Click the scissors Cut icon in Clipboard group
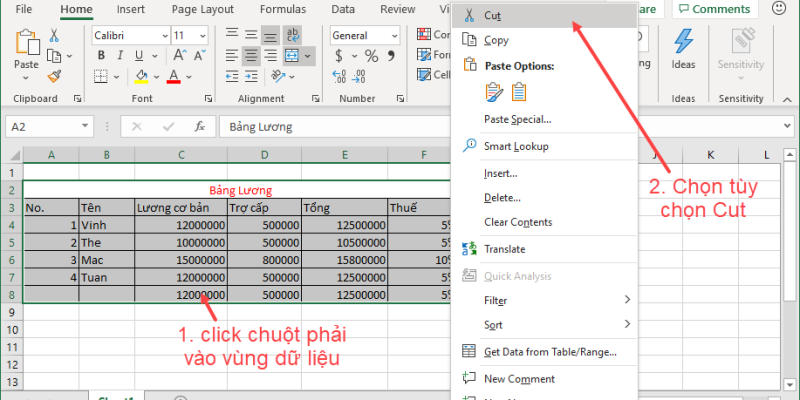Screen dimensions: 800x400 [54, 35]
